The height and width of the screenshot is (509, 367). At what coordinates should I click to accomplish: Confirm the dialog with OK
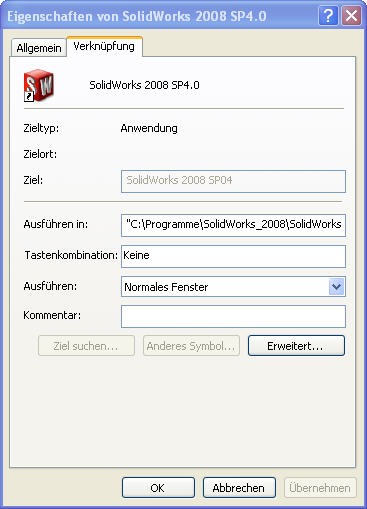[158, 488]
